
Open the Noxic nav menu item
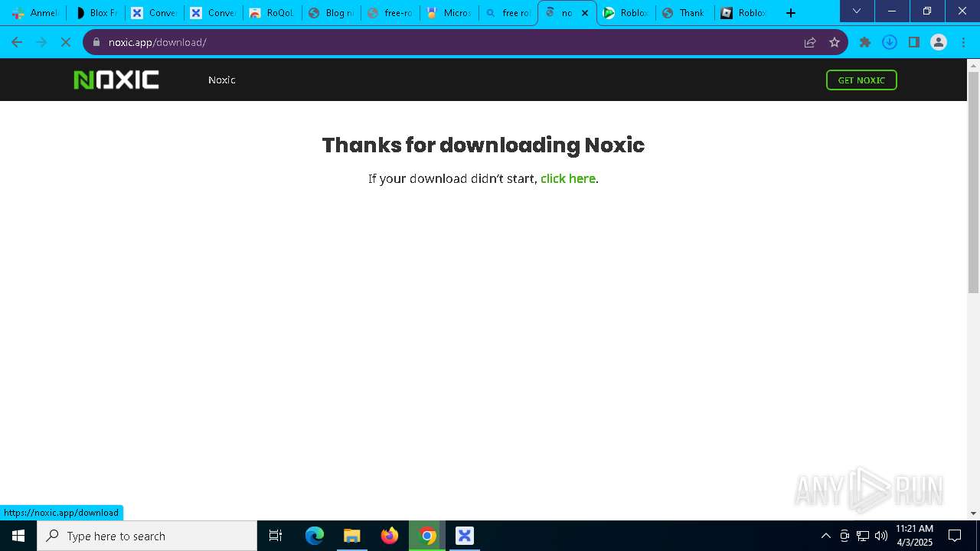click(x=221, y=80)
